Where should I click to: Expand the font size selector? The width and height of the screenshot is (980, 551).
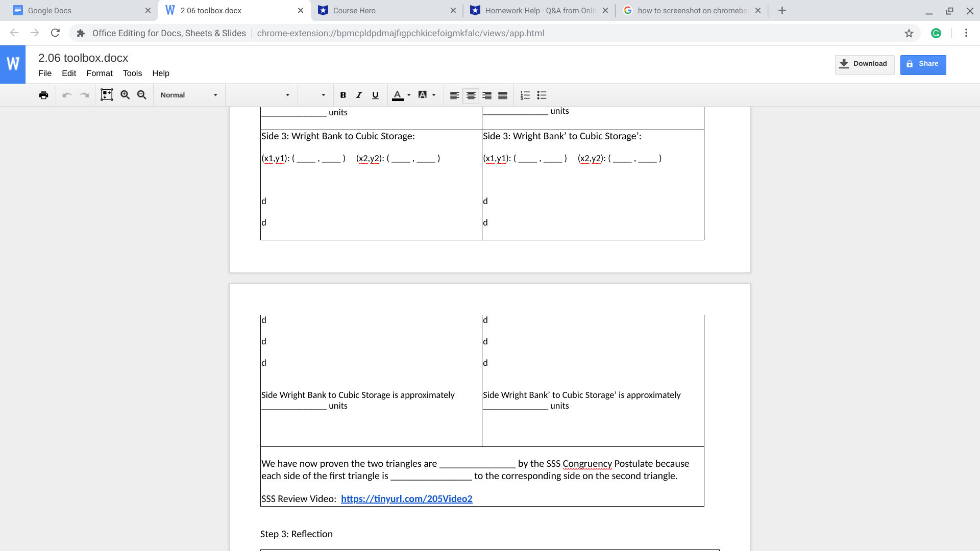coord(322,95)
